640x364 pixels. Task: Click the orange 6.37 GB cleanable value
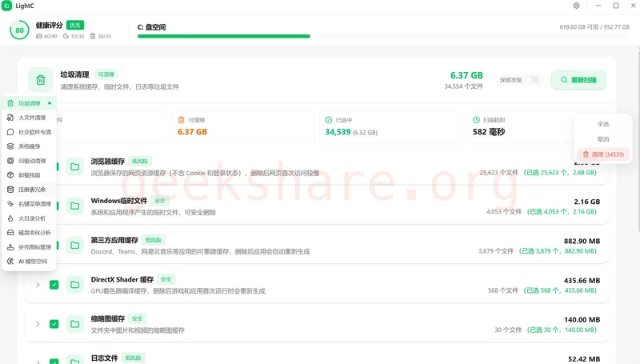point(192,132)
